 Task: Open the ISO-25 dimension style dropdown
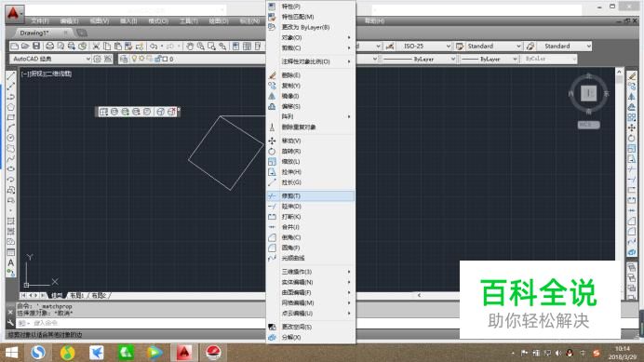(425, 46)
